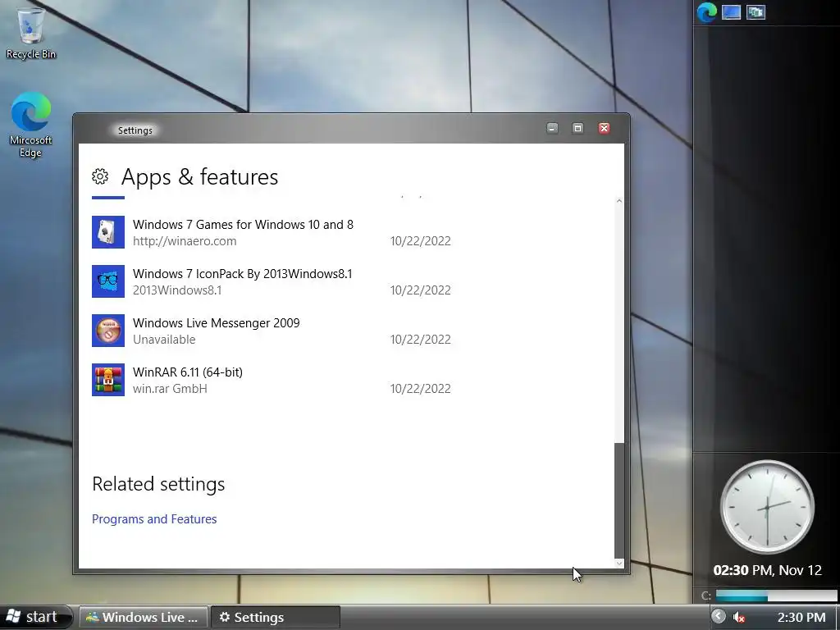Click the win.rar GmbH publisher text

[x=170, y=389]
